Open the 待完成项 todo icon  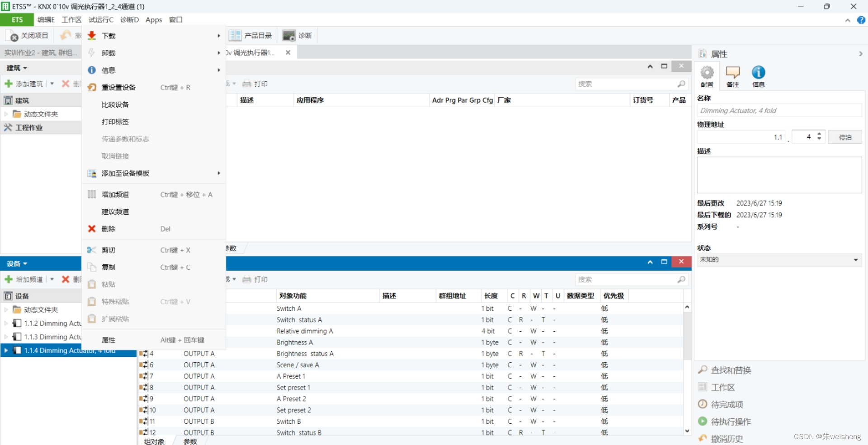coord(703,404)
